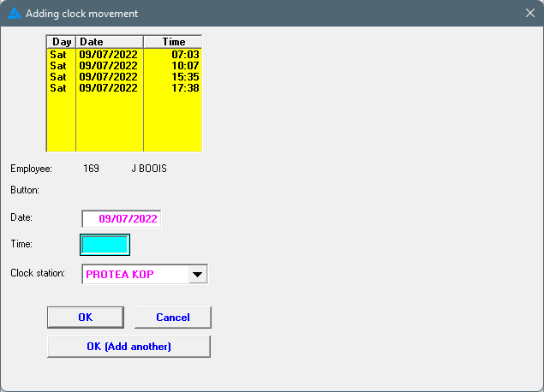The height and width of the screenshot is (392, 544).
Task: Click Sat in the 15:35 row
Action: click(x=58, y=76)
